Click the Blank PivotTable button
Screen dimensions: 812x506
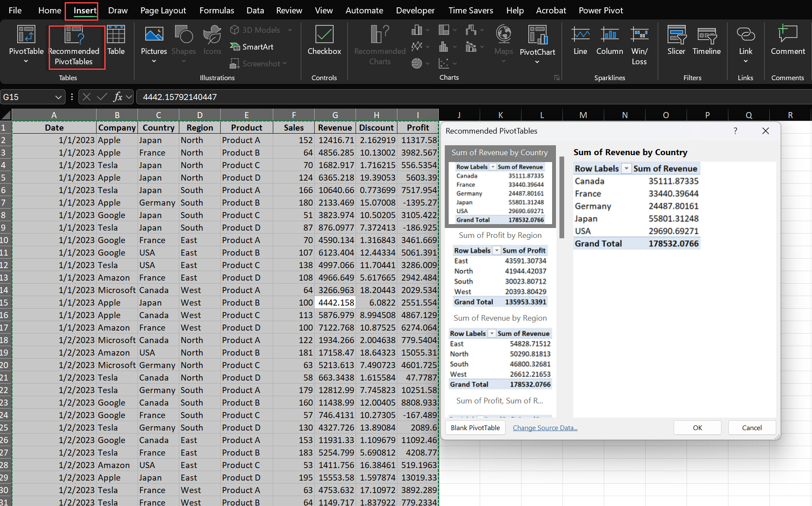tap(475, 428)
